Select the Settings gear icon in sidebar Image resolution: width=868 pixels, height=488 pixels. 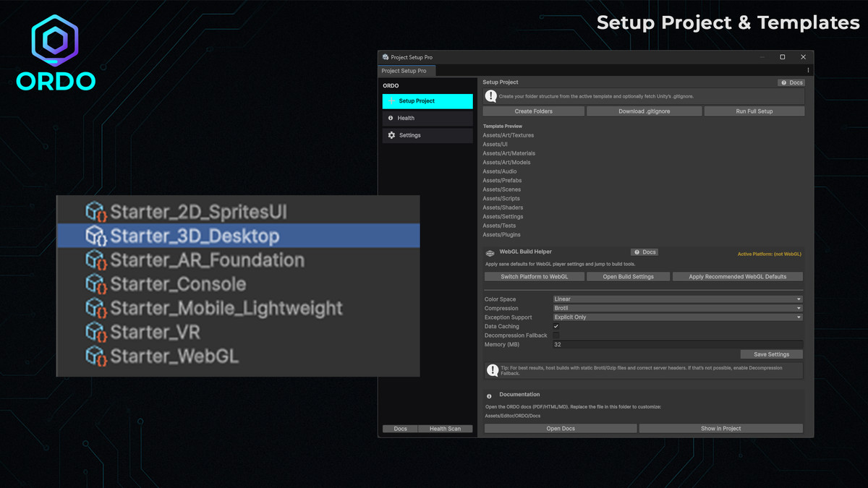click(x=392, y=134)
